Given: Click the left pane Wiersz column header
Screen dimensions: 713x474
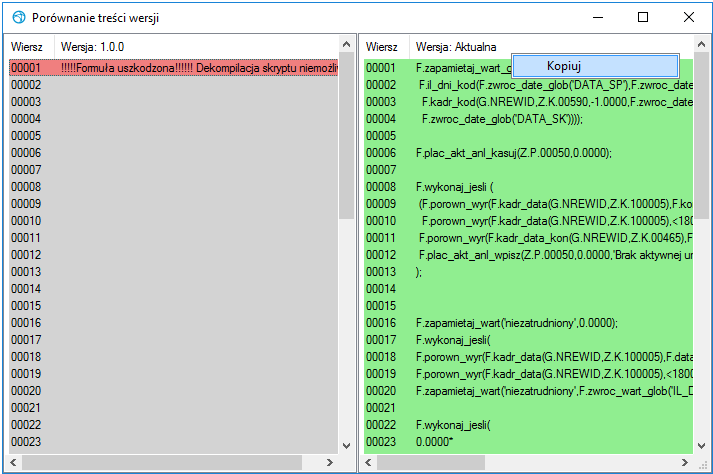Looking at the screenshot, I should click(31, 47).
